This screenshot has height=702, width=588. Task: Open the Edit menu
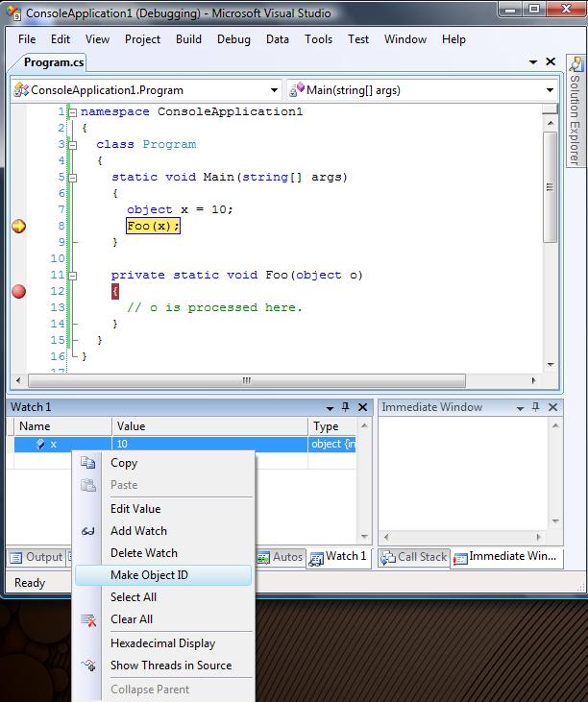pos(61,39)
